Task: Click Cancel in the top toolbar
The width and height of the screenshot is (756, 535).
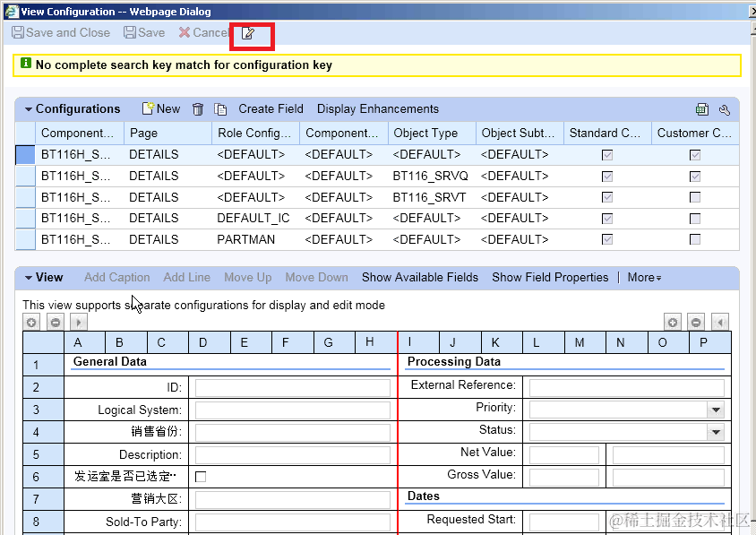Action: [x=203, y=33]
